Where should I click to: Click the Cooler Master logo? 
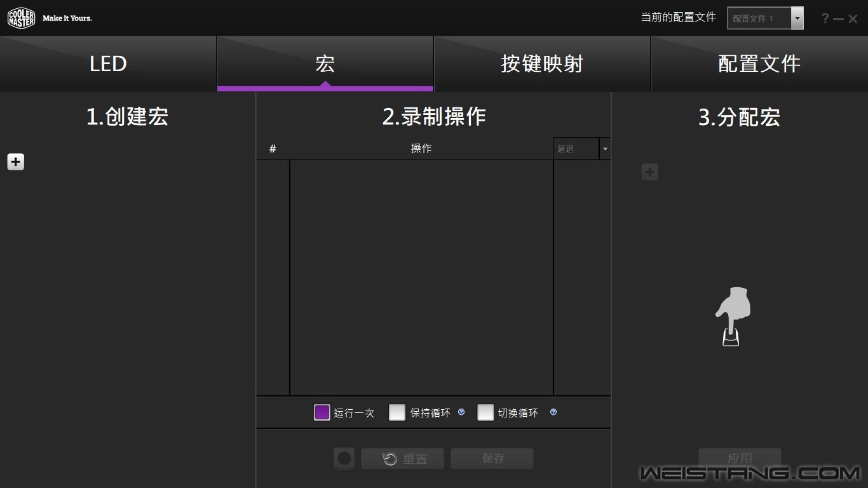point(21,18)
